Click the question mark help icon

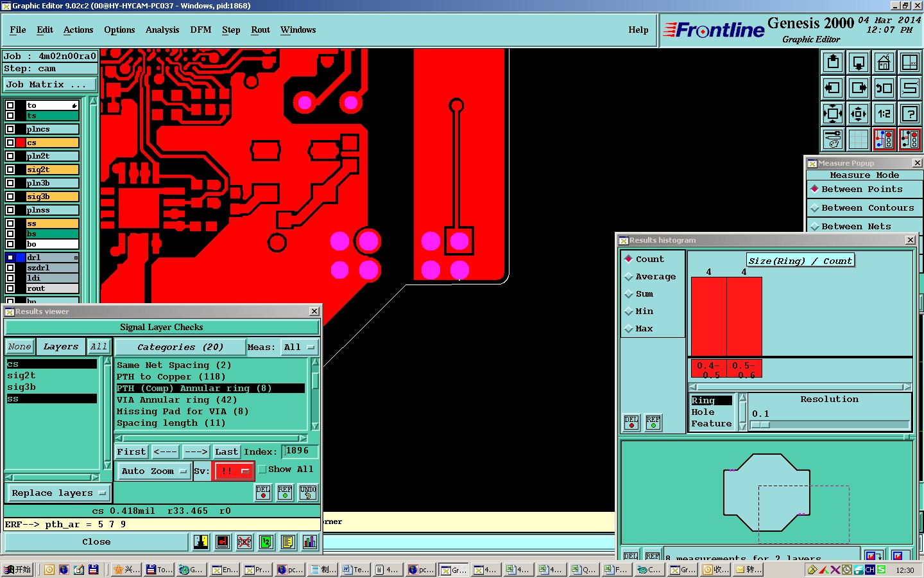[910, 114]
